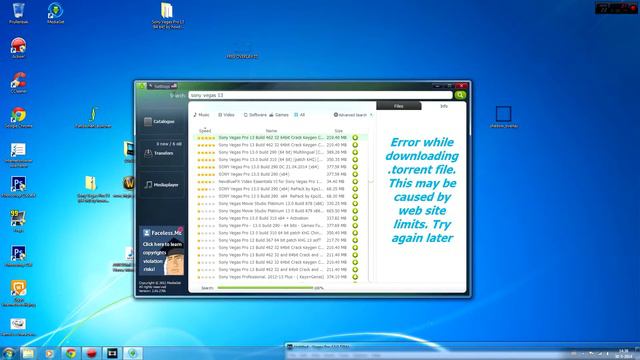Switch to the Files tab

click(x=398, y=106)
